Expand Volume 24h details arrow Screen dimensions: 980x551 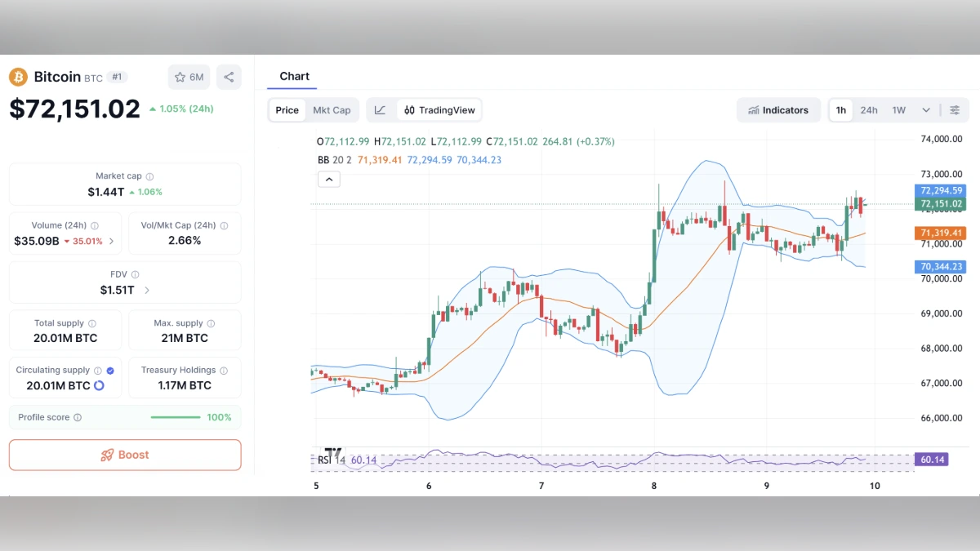click(x=111, y=241)
